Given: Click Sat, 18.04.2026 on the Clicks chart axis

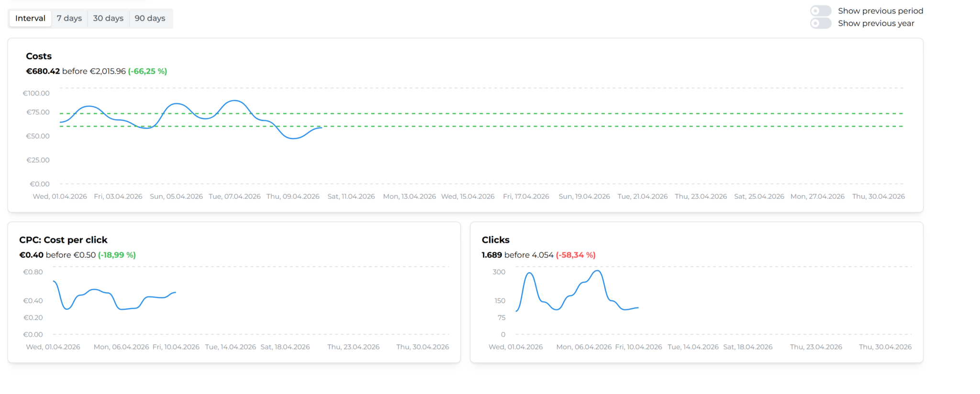Looking at the screenshot, I should coord(747,347).
